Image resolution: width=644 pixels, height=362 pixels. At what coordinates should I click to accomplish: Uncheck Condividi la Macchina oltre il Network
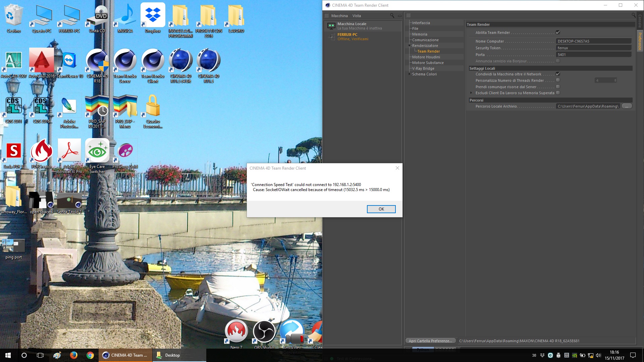pyautogui.click(x=558, y=74)
